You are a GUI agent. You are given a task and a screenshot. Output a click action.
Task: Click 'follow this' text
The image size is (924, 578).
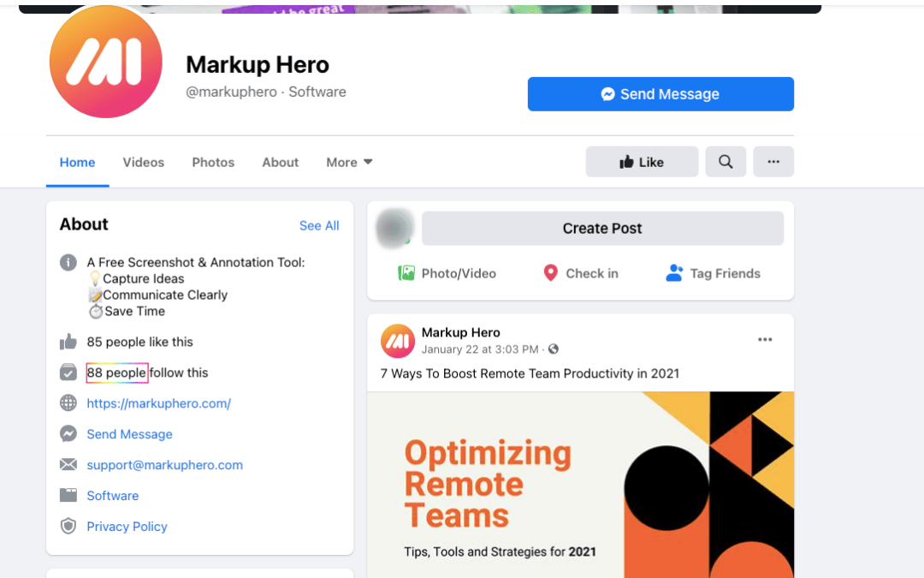pyautogui.click(x=179, y=372)
